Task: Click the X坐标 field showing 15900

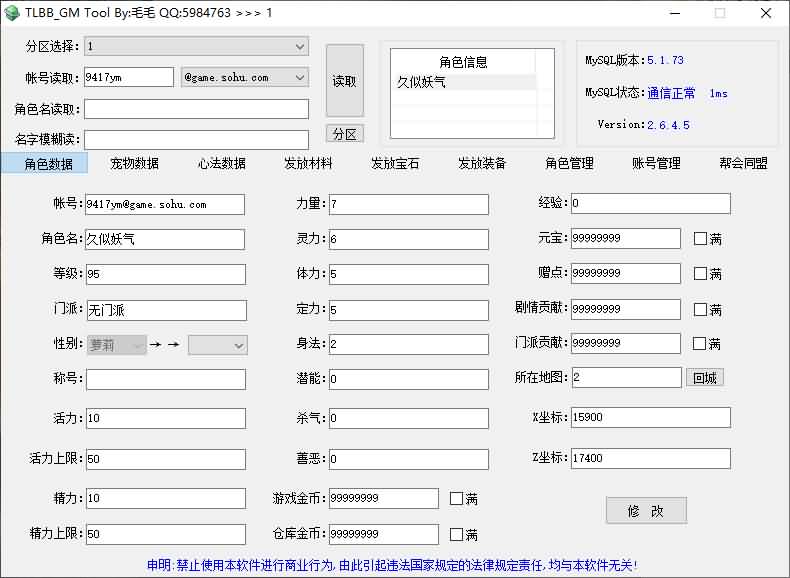Action: (x=650, y=418)
